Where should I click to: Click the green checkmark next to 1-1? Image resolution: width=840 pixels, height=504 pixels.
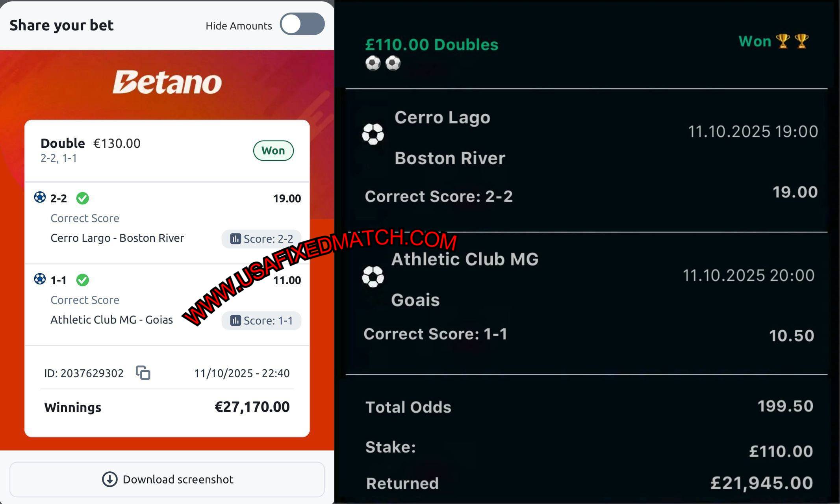[82, 280]
